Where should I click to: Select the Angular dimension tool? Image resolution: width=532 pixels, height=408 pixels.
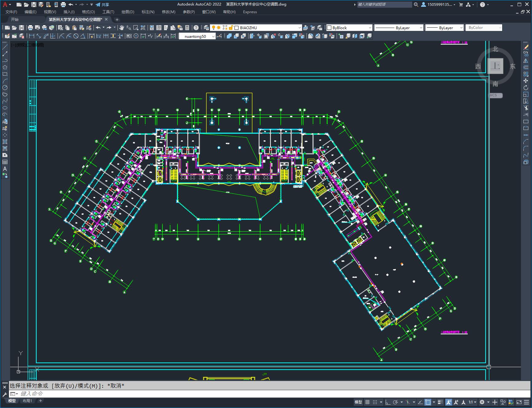point(83,36)
